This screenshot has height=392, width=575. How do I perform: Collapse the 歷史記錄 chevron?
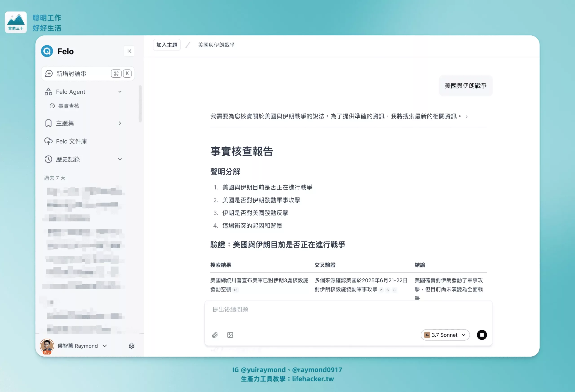(x=120, y=159)
